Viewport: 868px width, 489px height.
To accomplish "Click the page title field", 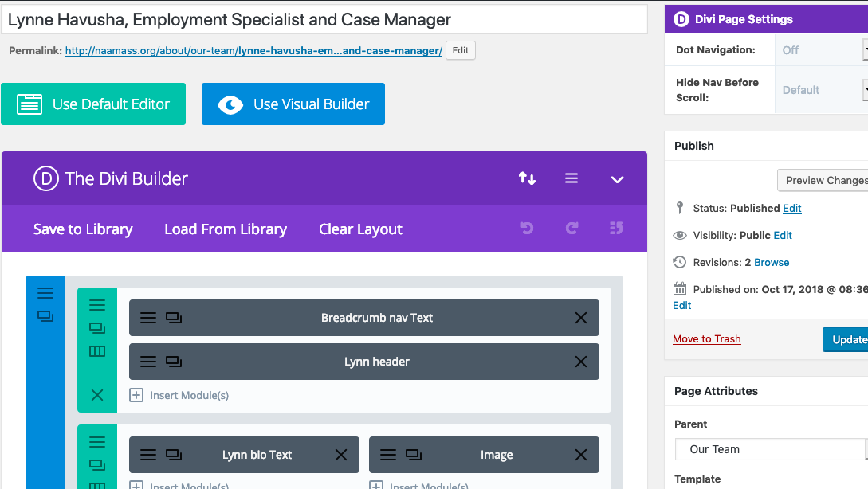I will tap(324, 19).
